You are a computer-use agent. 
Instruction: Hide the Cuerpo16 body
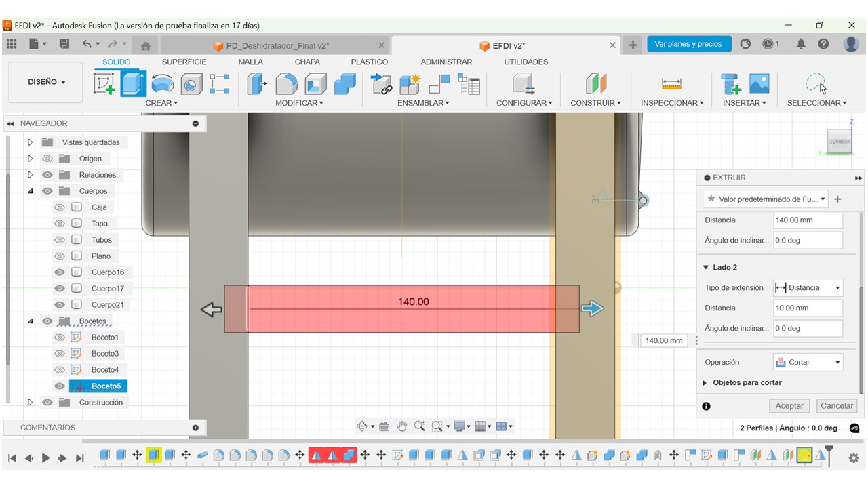click(60, 272)
